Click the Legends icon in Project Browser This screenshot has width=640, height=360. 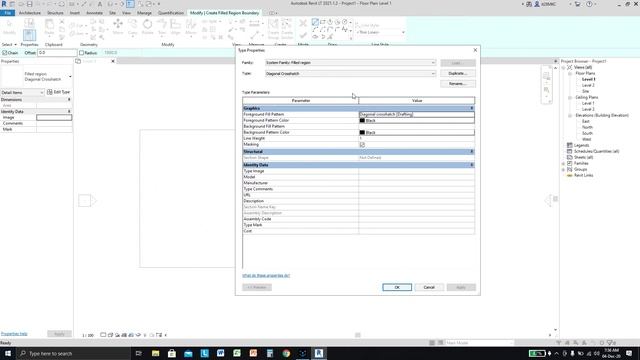coord(570,145)
